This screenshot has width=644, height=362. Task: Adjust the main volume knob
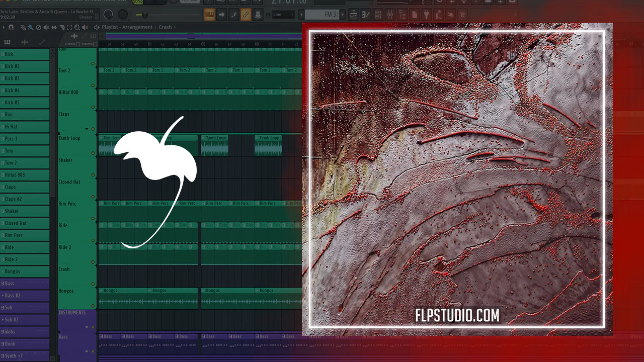tap(108, 15)
